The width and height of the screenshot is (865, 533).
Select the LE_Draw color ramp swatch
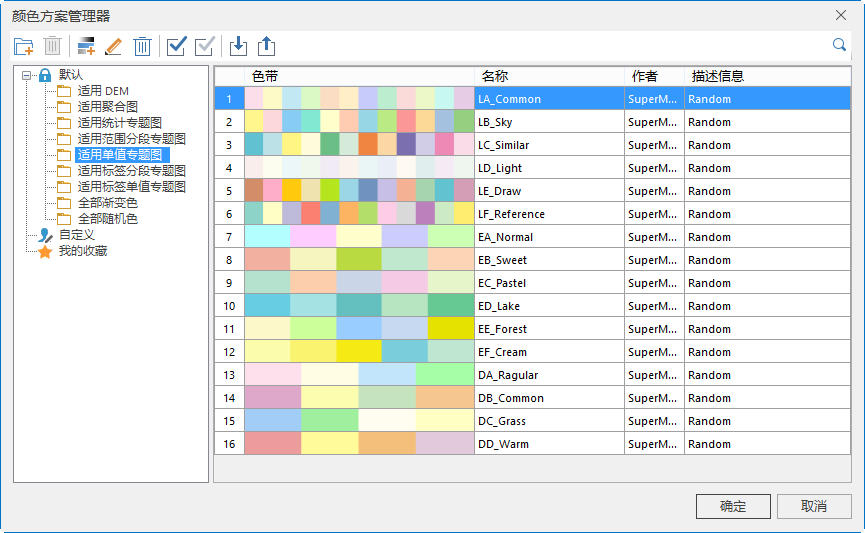pos(359,190)
